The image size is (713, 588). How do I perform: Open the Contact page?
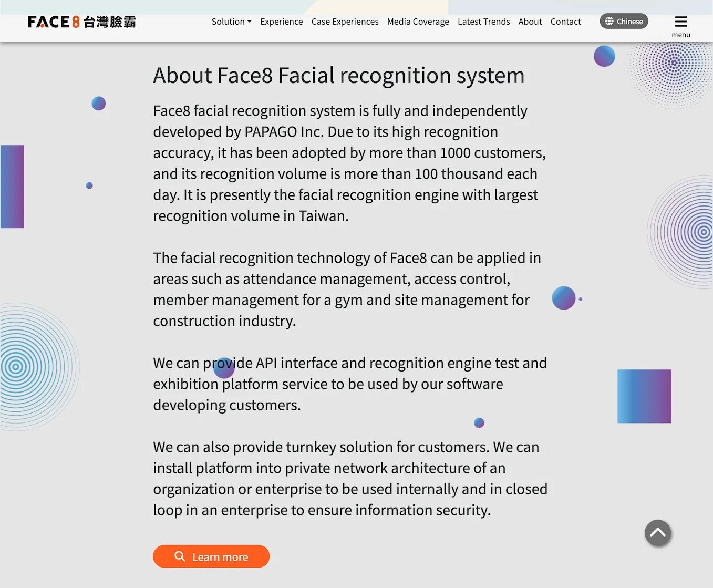point(565,22)
